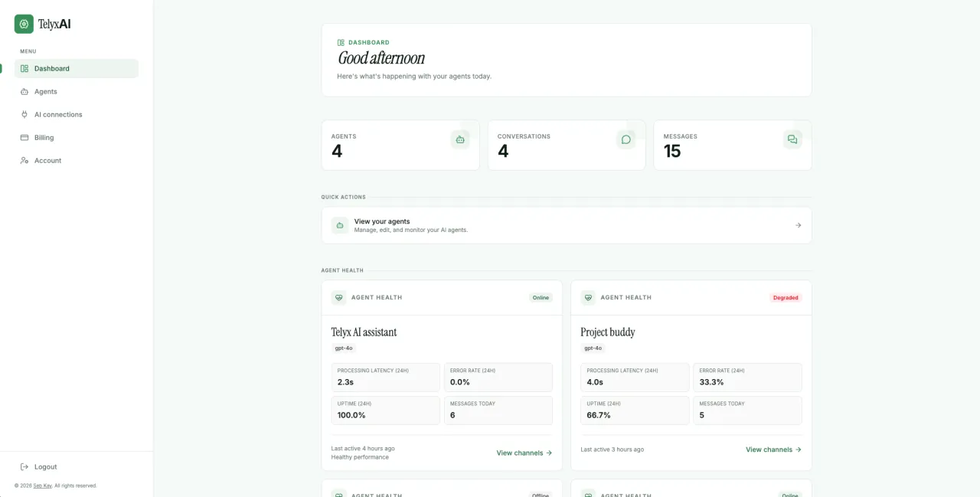Click the Agents card robot icon
The width and height of the screenshot is (980, 497).
click(x=460, y=139)
